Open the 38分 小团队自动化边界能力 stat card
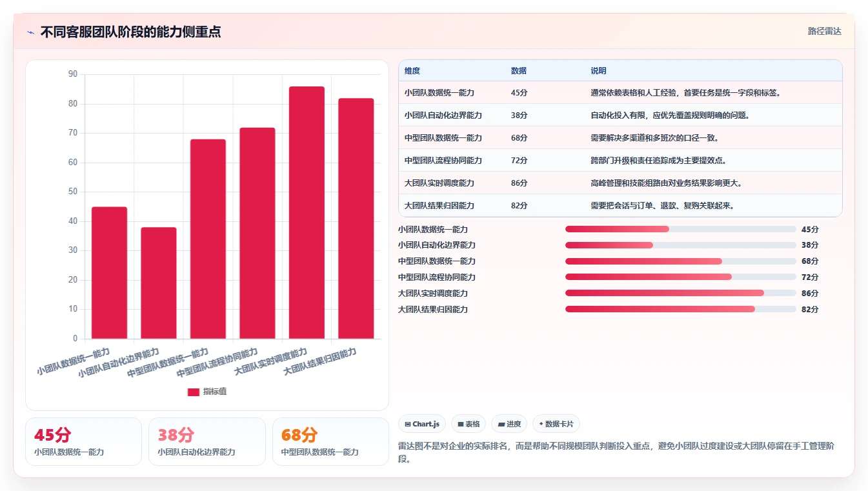 [x=207, y=441]
